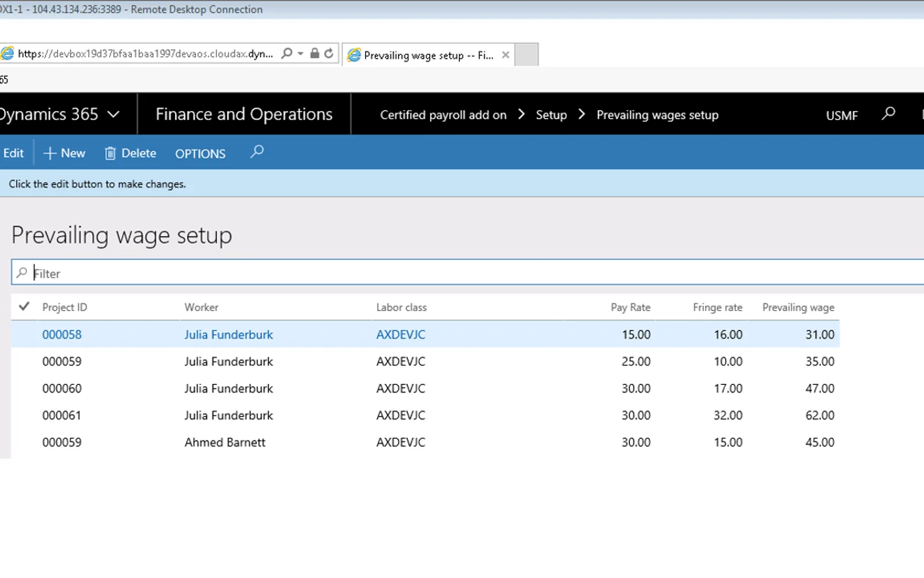Screen dimensions: 924x578
Task: Open project 000058 link
Action: tap(62, 335)
